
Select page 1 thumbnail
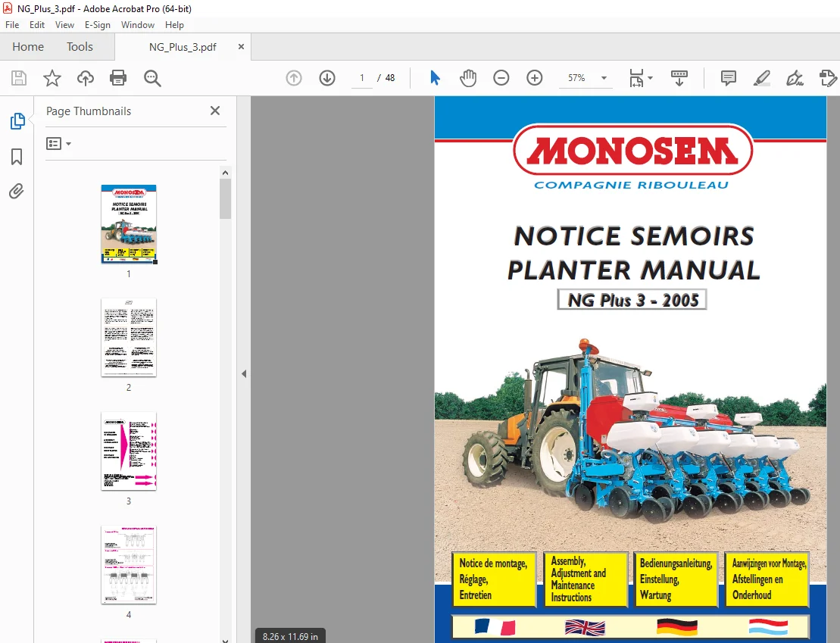(129, 224)
